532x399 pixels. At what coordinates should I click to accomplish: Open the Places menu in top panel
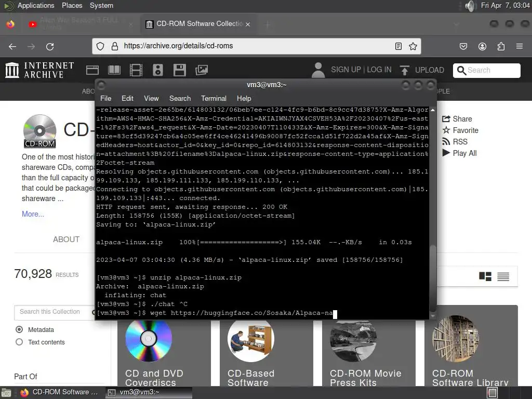point(72,5)
